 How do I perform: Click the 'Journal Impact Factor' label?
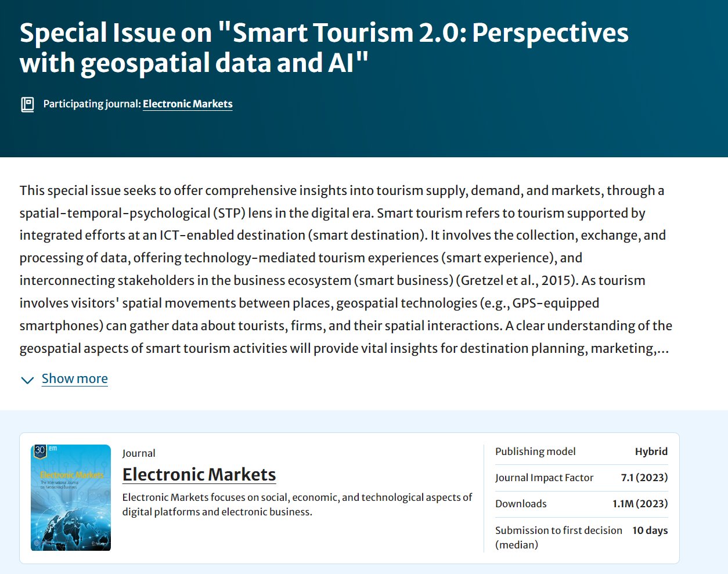[x=544, y=478]
